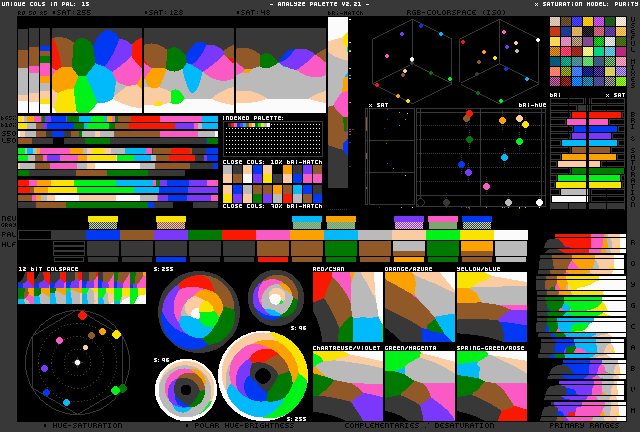
Task: Select the dark gray swatch in the PAL row
Action: click(69, 235)
